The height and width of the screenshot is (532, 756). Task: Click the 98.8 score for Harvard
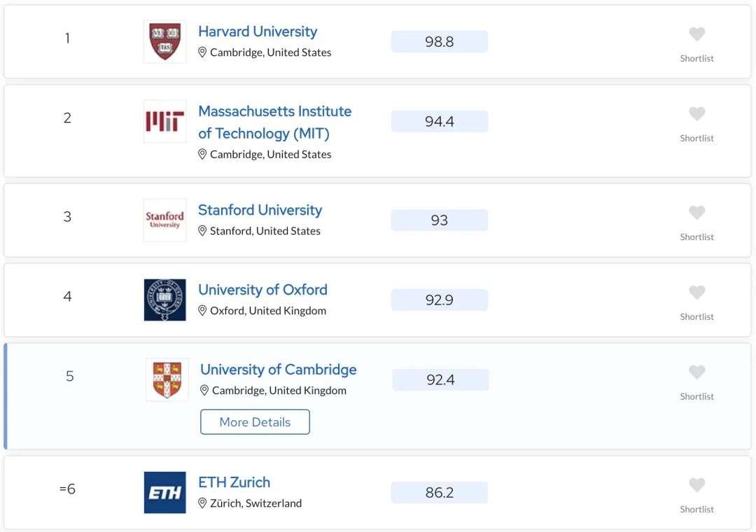coord(439,41)
